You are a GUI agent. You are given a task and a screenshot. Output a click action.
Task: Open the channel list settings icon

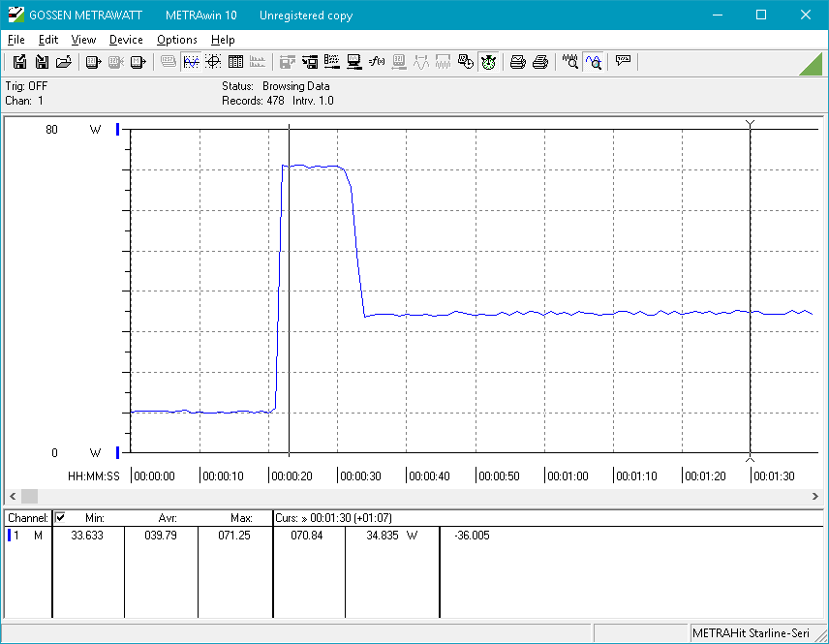[x=331, y=62]
